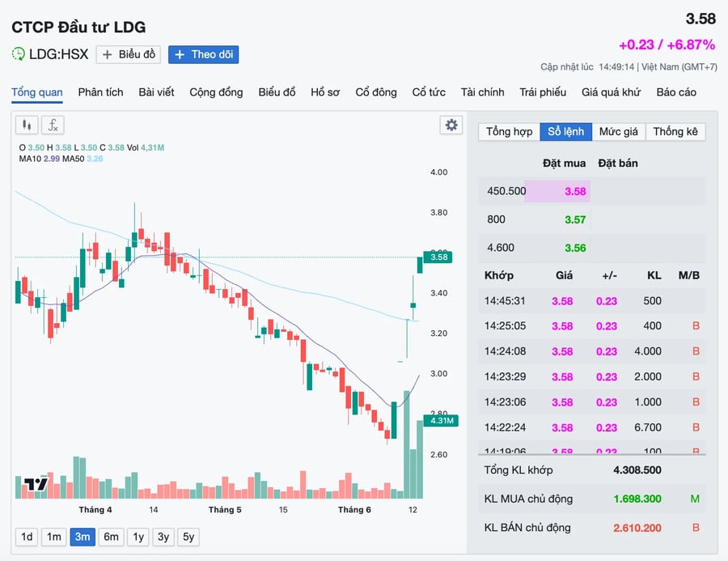Click the Đặt bán column header
Image resolution: width=728 pixels, height=561 pixels.
point(618,164)
